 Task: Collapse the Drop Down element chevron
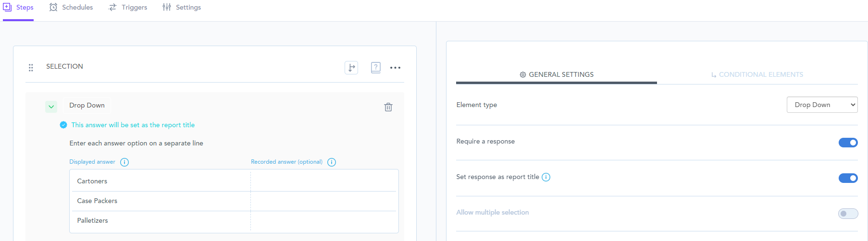(51, 107)
